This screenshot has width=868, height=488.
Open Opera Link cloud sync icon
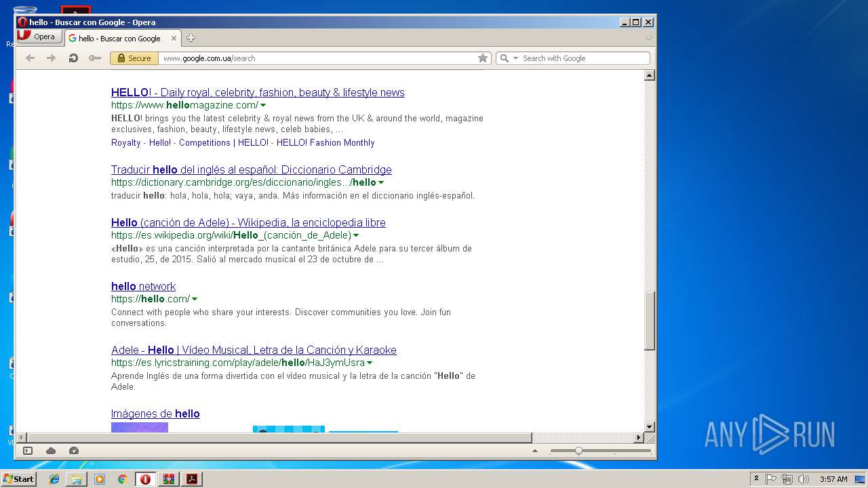(x=51, y=451)
